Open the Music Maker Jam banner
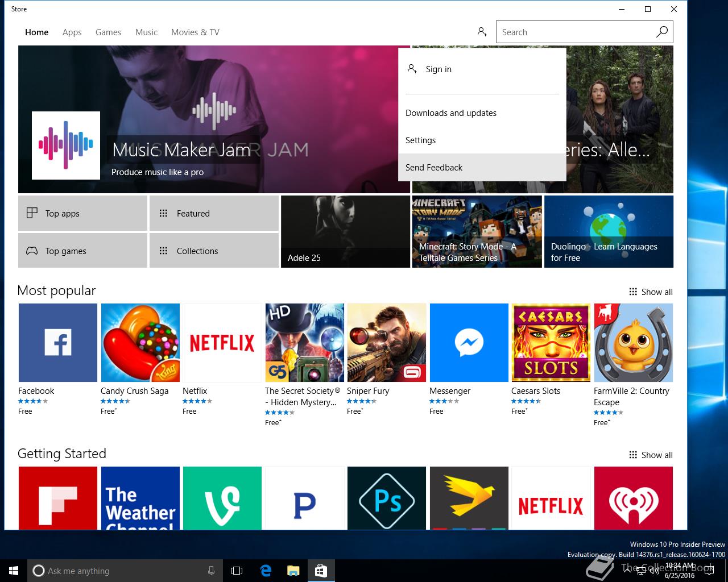Image resolution: width=728 pixels, height=582 pixels. point(214,119)
